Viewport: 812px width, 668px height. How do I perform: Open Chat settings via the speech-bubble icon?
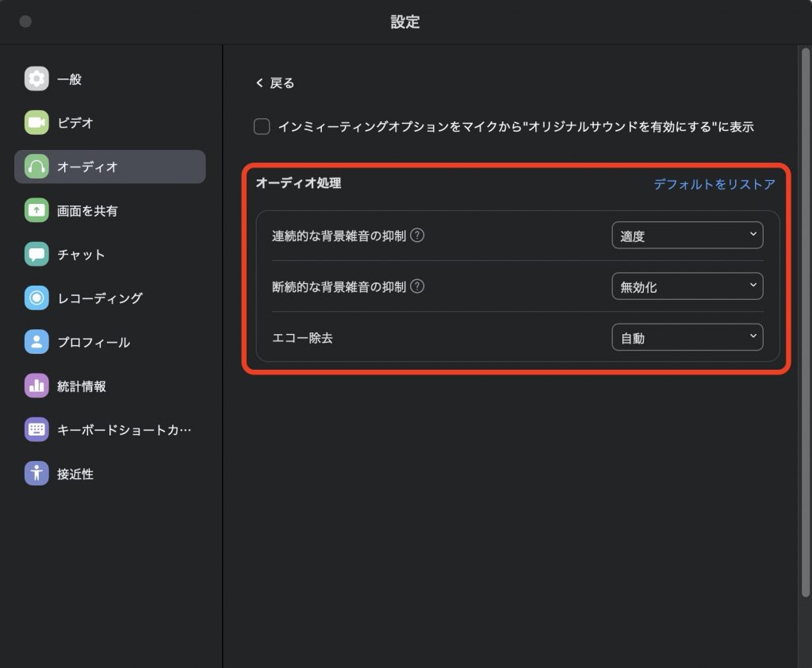coord(36,255)
